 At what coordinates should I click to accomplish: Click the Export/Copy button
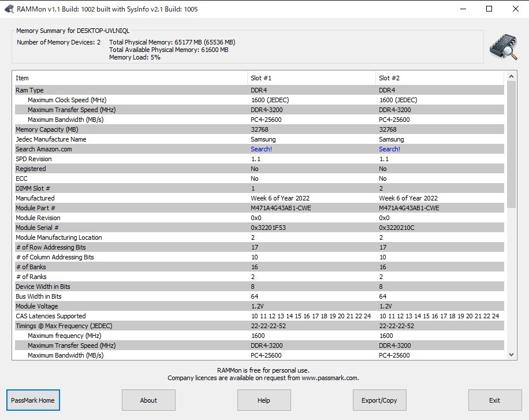(x=379, y=400)
